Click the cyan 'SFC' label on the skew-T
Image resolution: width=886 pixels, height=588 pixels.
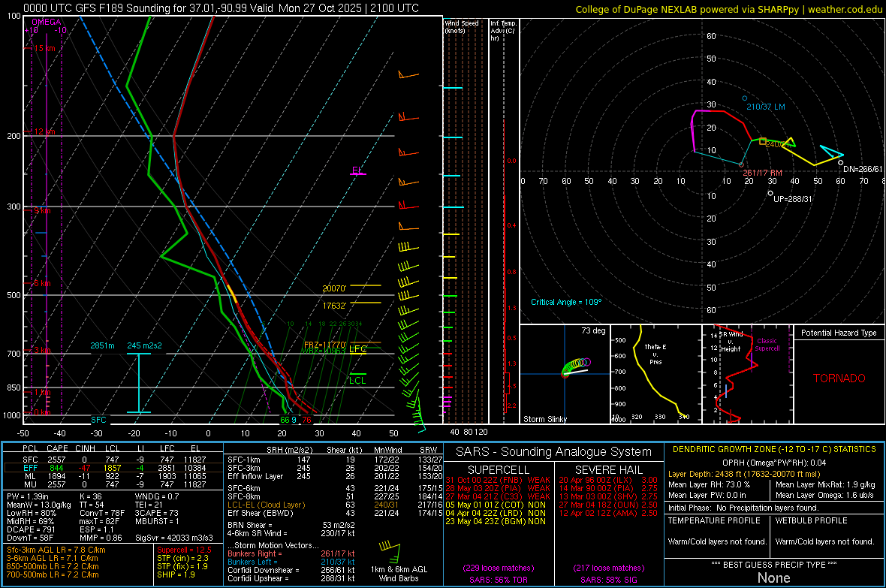pos(98,420)
